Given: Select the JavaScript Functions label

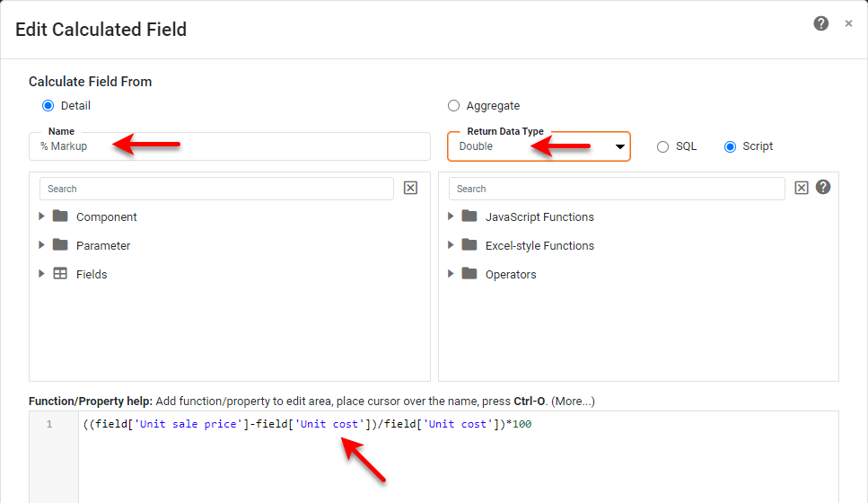Looking at the screenshot, I should click(539, 217).
